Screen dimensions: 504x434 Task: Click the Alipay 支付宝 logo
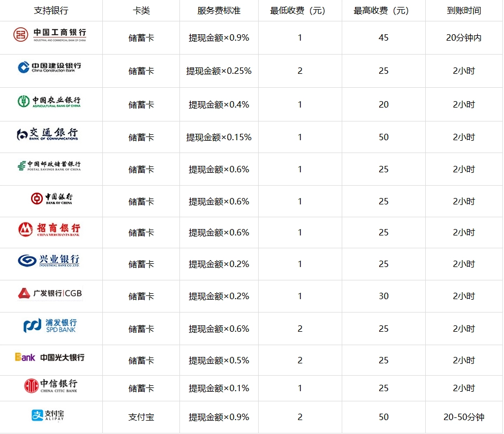[48, 415]
